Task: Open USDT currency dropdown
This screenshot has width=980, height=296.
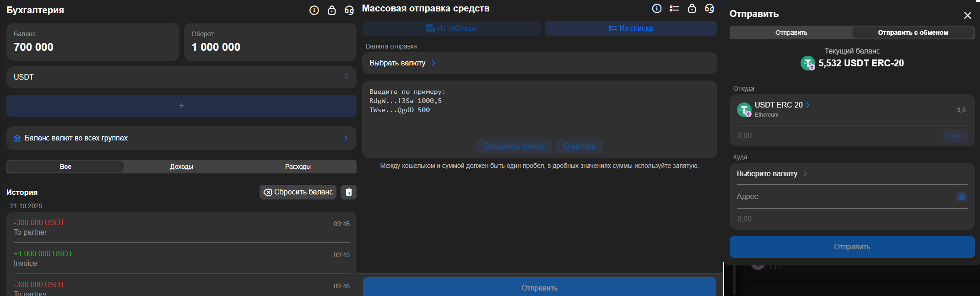Action: tap(181, 77)
